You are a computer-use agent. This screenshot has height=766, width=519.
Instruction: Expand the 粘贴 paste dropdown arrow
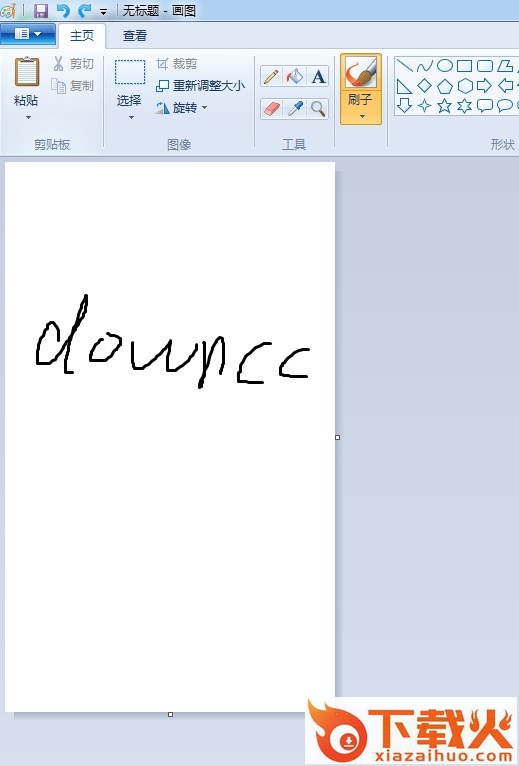click(28, 117)
